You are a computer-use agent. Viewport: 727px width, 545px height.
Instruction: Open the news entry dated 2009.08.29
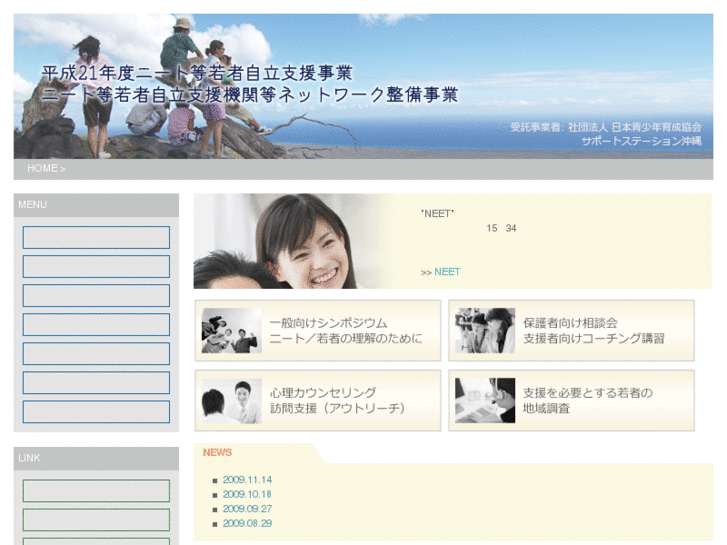coord(247,523)
